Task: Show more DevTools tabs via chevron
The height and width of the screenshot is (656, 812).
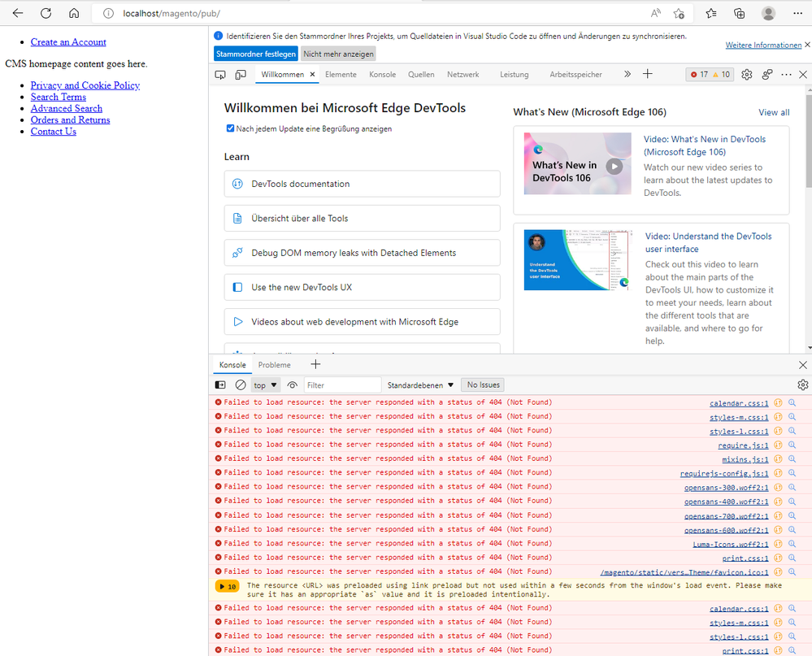Action: pos(627,75)
